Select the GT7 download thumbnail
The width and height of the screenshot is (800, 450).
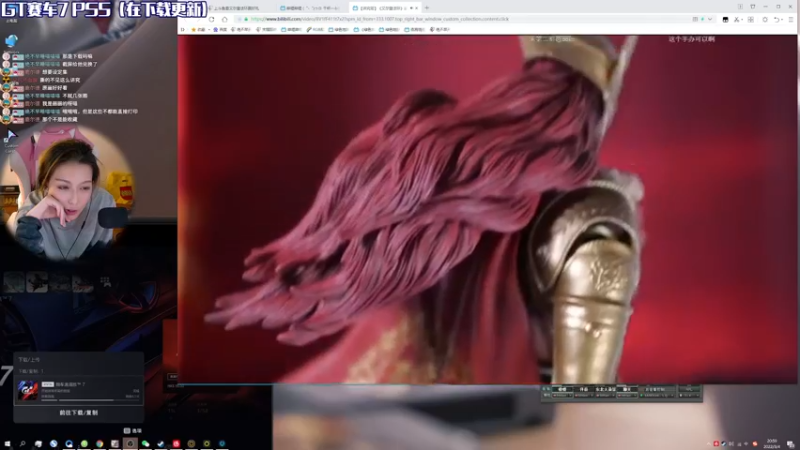coord(28,390)
